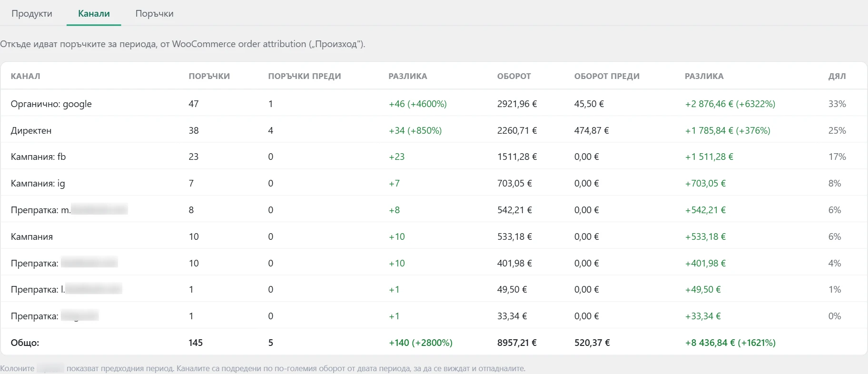
Task: Click the 25% share value
Action: [837, 130]
